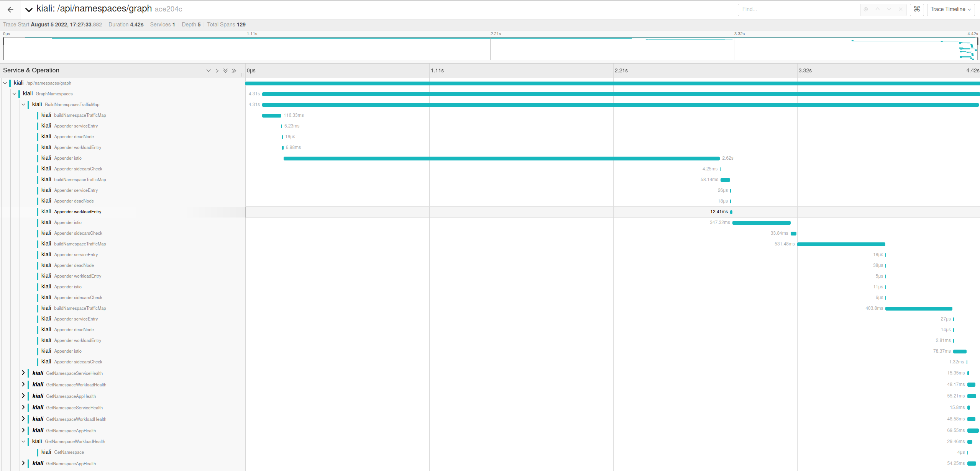This screenshot has width=980, height=471.
Task: Click Collapse All double-right chevron
Action: (x=234, y=71)
